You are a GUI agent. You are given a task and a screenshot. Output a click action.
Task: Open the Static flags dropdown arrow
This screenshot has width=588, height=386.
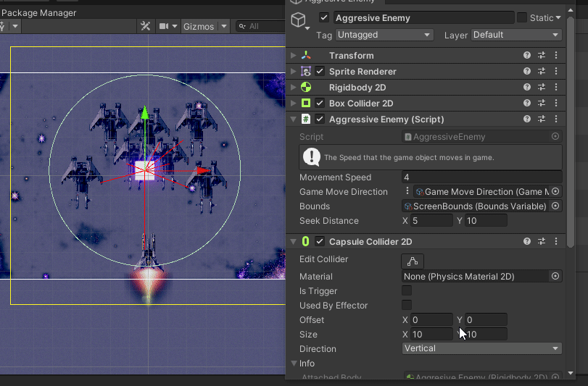[x=558, y=17]
